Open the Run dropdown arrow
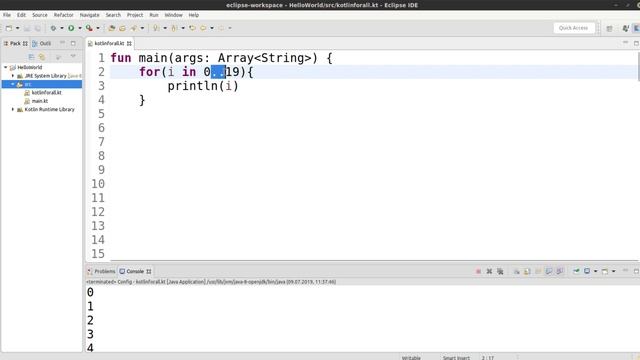This screenshot has height=360, width=640. pyautogui.click(x=80, y=28)
